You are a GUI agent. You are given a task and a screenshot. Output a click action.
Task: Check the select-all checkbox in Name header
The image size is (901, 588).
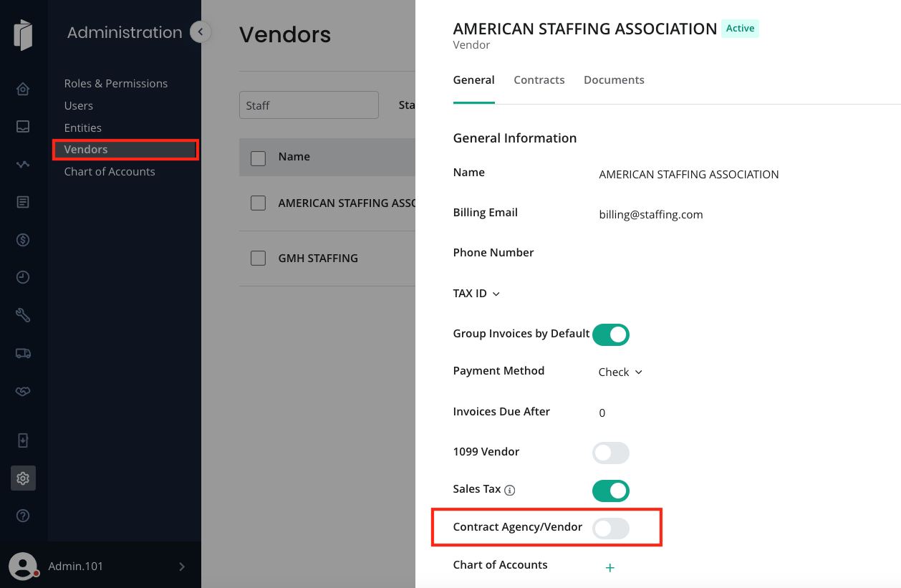(x=259, y=158)
